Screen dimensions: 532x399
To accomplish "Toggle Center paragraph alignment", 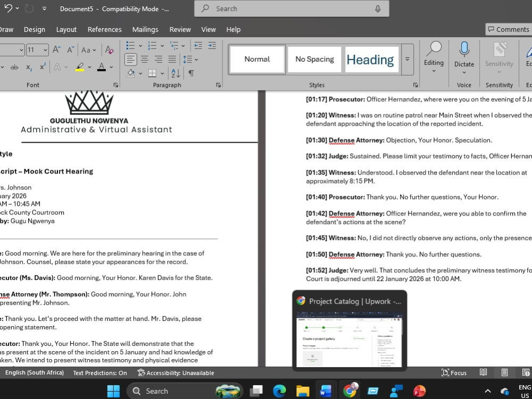I will pos(145,60).
